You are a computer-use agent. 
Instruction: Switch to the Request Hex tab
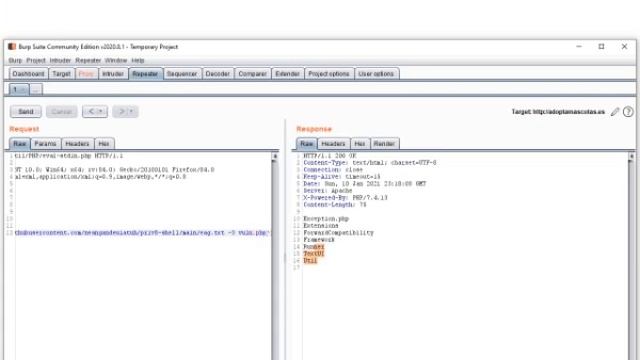[104, 144]
